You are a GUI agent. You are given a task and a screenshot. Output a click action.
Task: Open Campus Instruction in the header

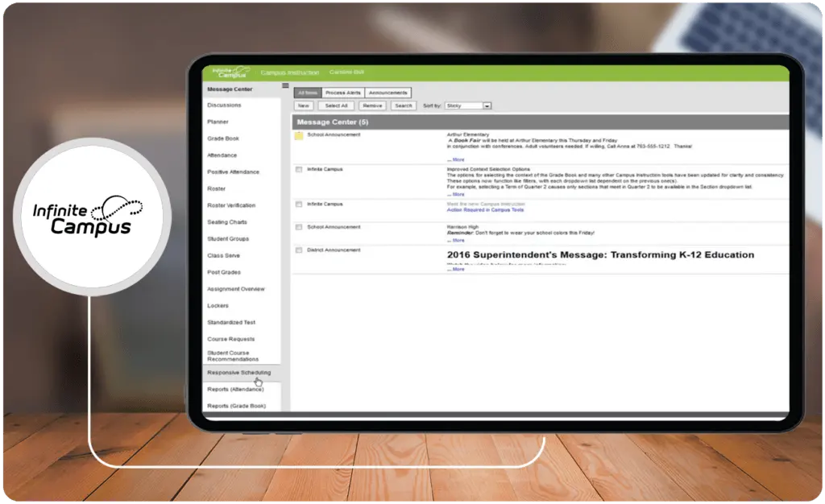click(290, 72)
